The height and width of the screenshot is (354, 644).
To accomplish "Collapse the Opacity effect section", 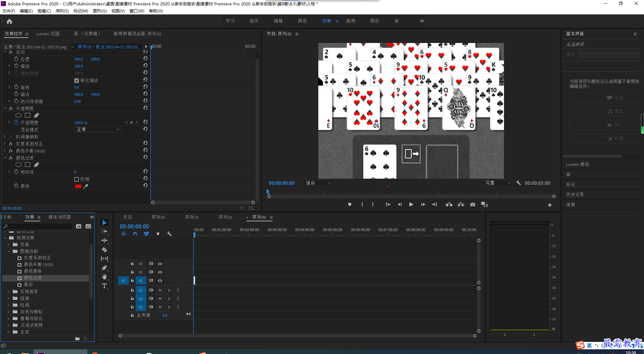I will coord(5,108).
